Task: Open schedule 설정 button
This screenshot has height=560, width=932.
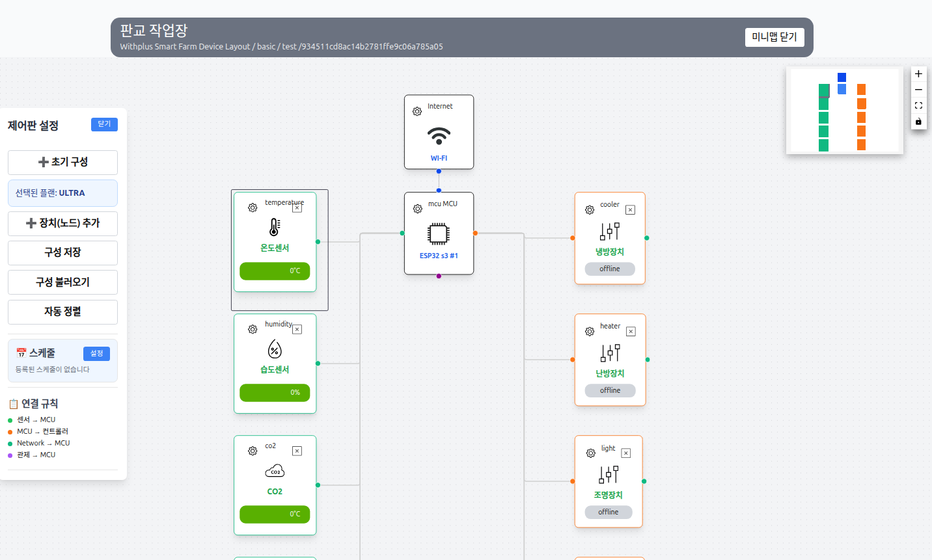Action: point(96,354)
